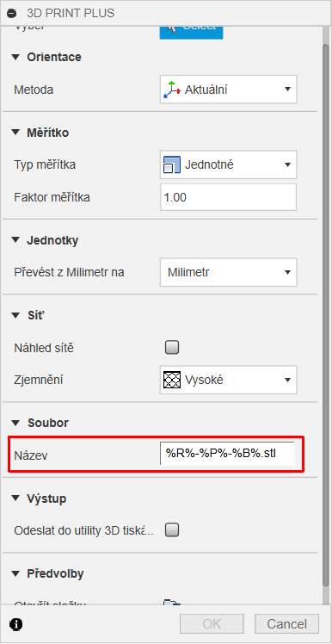Screen dimensions: 332x644
Task: Click the info icon at the panel bottom
Action: coord(17,624)
